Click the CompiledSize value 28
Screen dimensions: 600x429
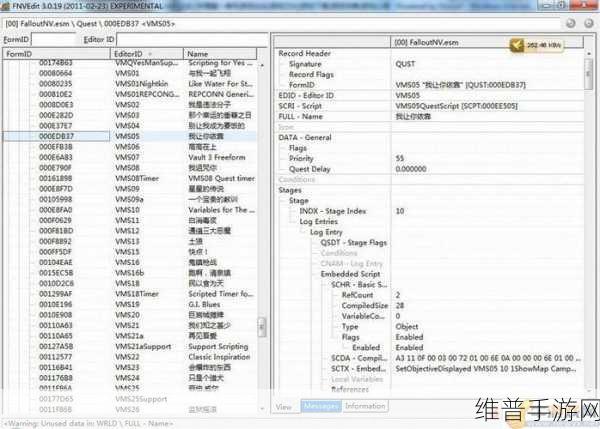click(x=400, y=306)
